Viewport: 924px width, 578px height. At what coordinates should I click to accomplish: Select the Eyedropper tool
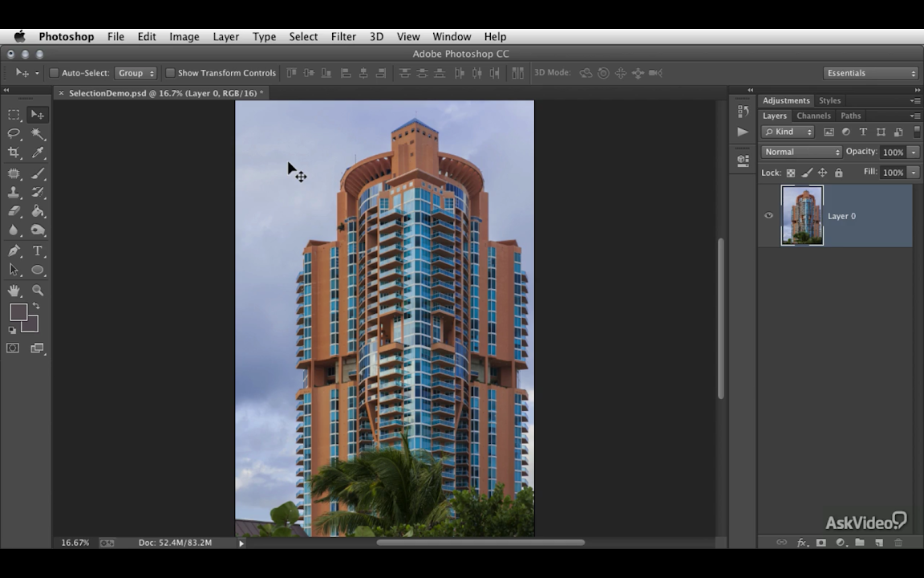[38, 153]
